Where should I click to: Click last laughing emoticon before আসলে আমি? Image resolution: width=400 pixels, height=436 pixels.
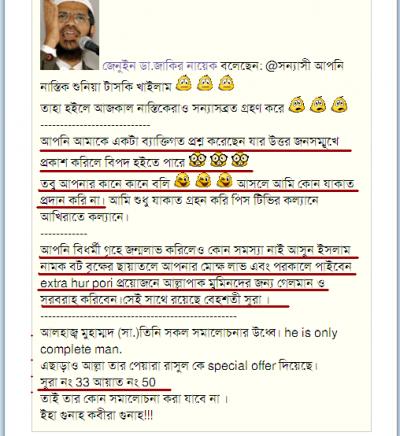[225, 180]
